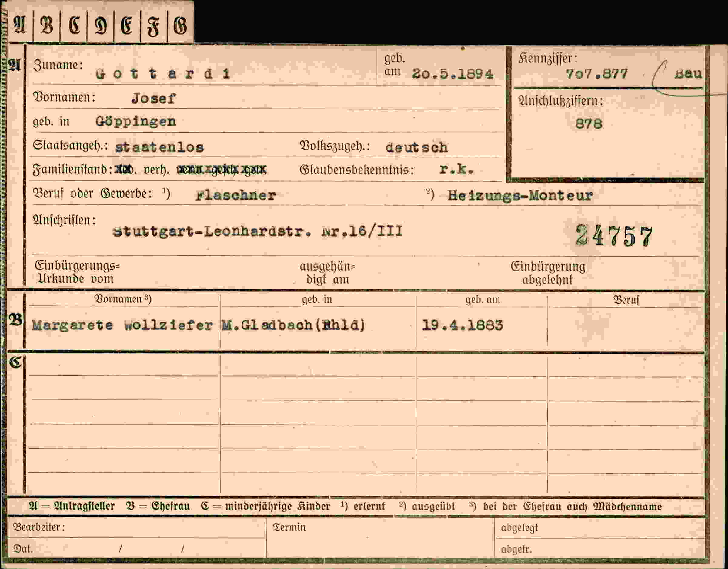Click the 'Termin' field
The image size is (728, 569).
click(380, 538)
